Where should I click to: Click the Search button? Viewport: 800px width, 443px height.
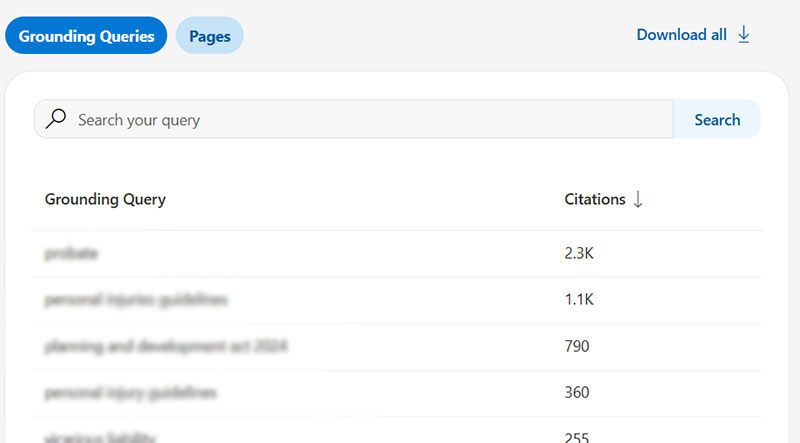(x=717, y=119)
